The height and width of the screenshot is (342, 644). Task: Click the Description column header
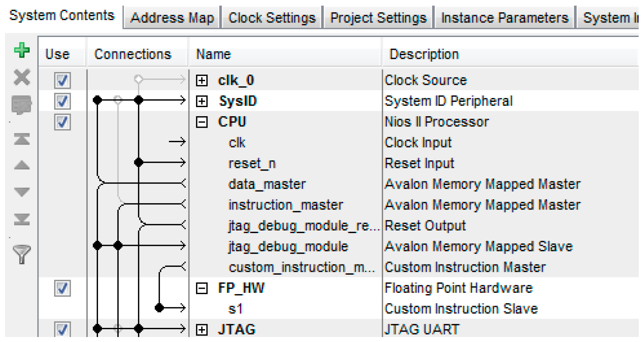pos(424,54)
